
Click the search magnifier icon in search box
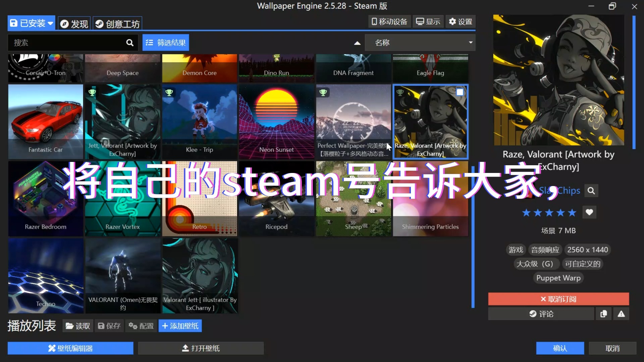click(x=129, y=43)
